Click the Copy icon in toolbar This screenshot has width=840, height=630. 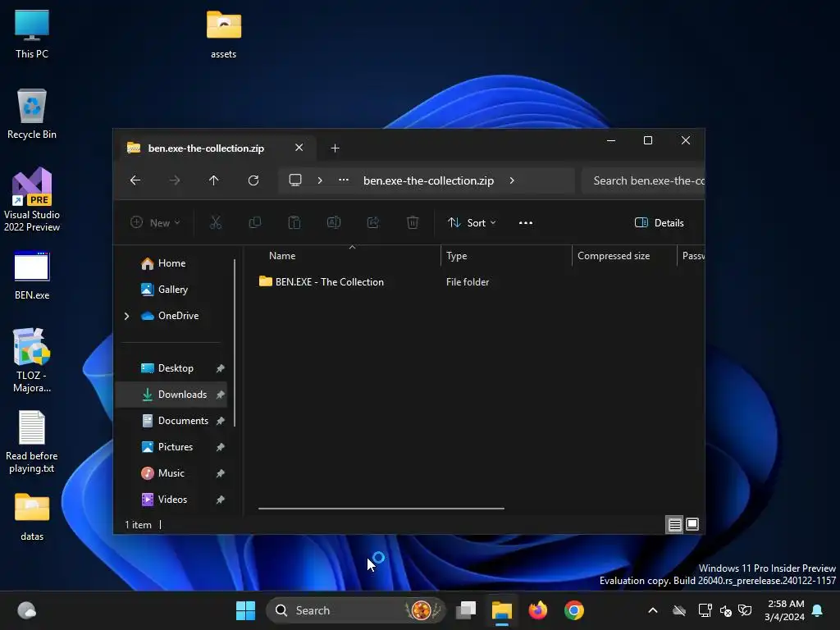255,223
